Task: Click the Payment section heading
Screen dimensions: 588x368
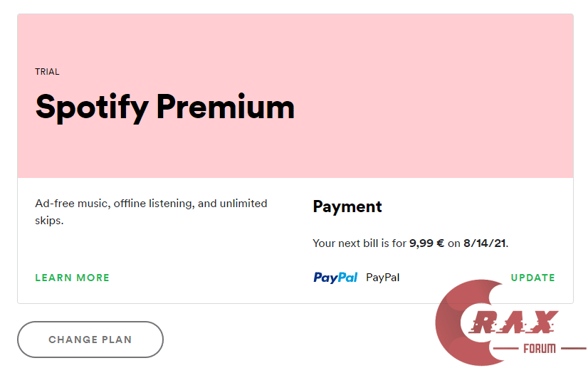Action: 347,206
